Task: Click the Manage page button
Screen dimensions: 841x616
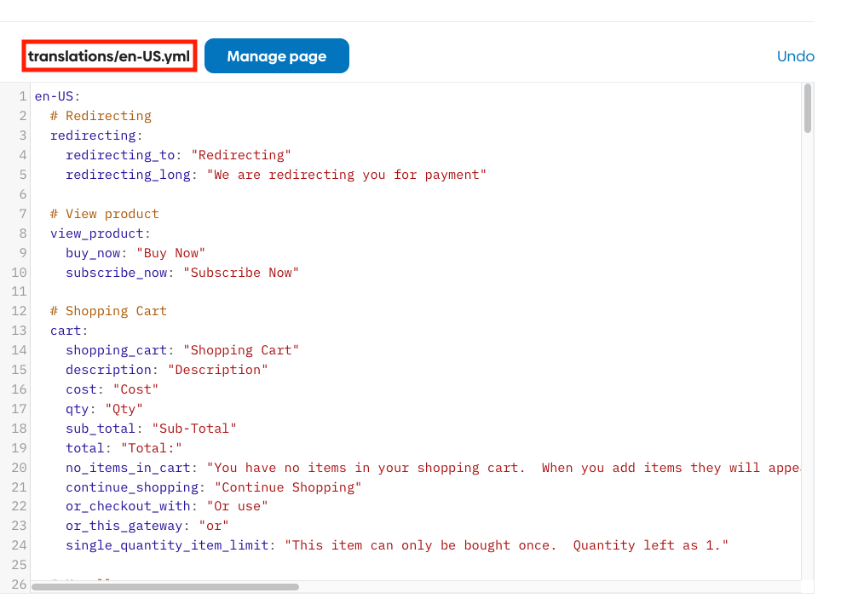Action: point(277,55)
